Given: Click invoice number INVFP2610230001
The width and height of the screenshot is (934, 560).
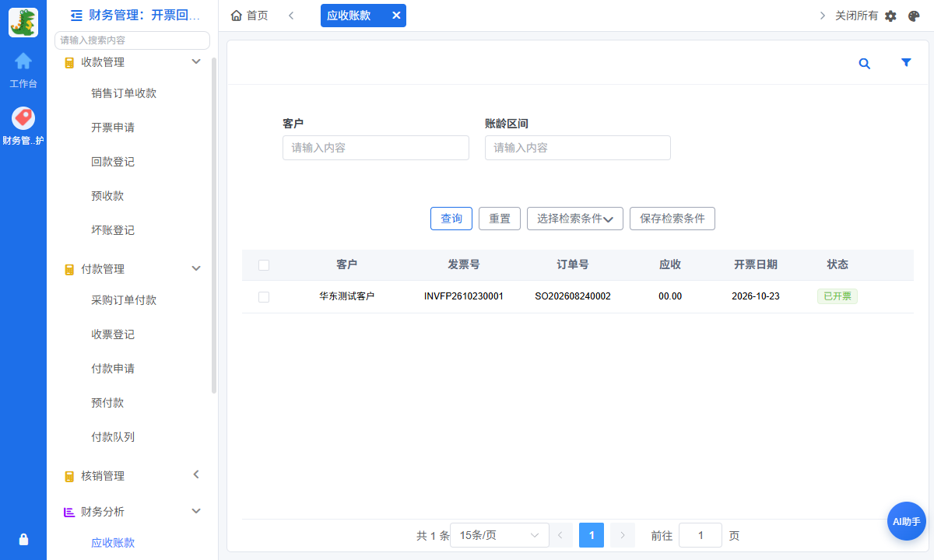Looking at the screenshot, I should [464, 296].
